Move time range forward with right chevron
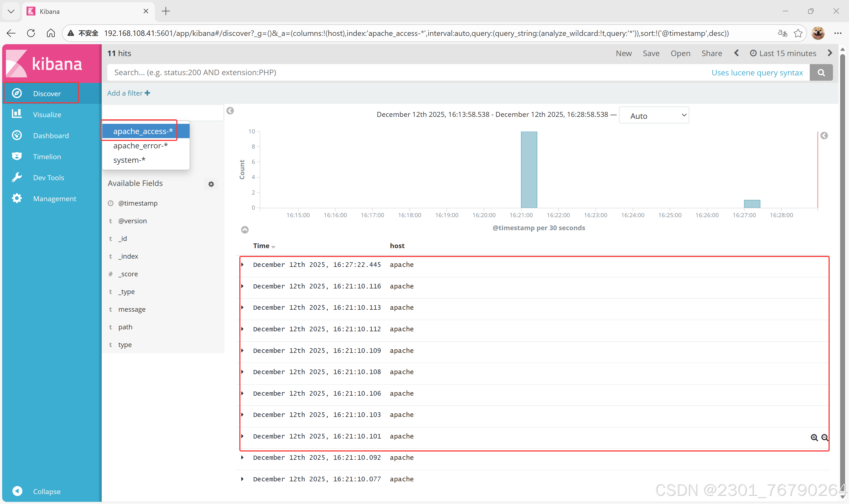Viewport: 849px width, 504px height. pyautogui.click(x=830, y=53)
